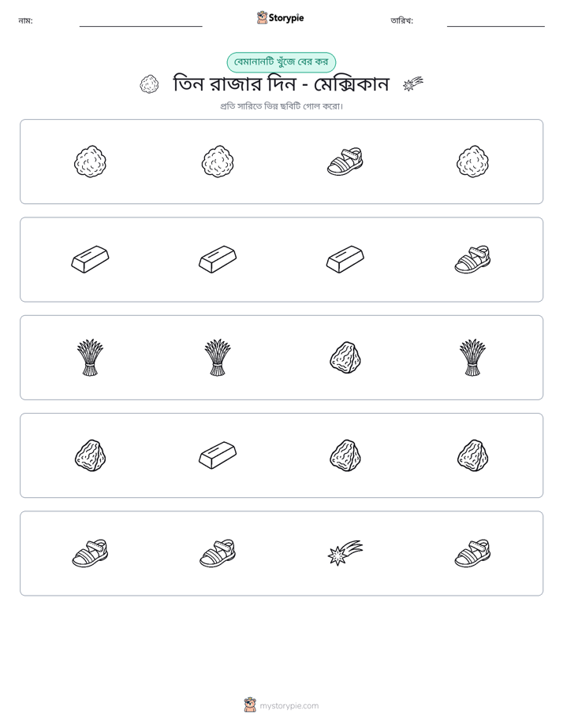Click the নাম name input line
Screen dimensions: 563x728
pyautogui.click(x=140, y=23)
